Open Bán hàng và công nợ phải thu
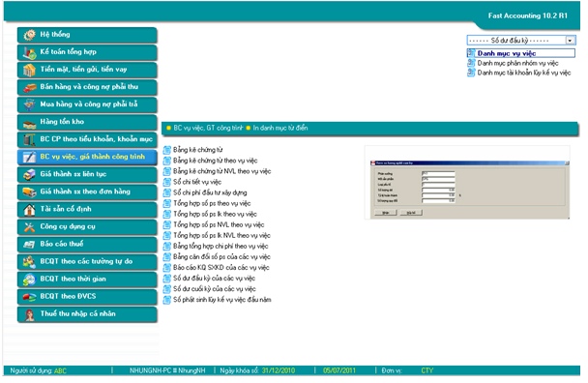The image size is (588, 383). (x=87, y=87)
